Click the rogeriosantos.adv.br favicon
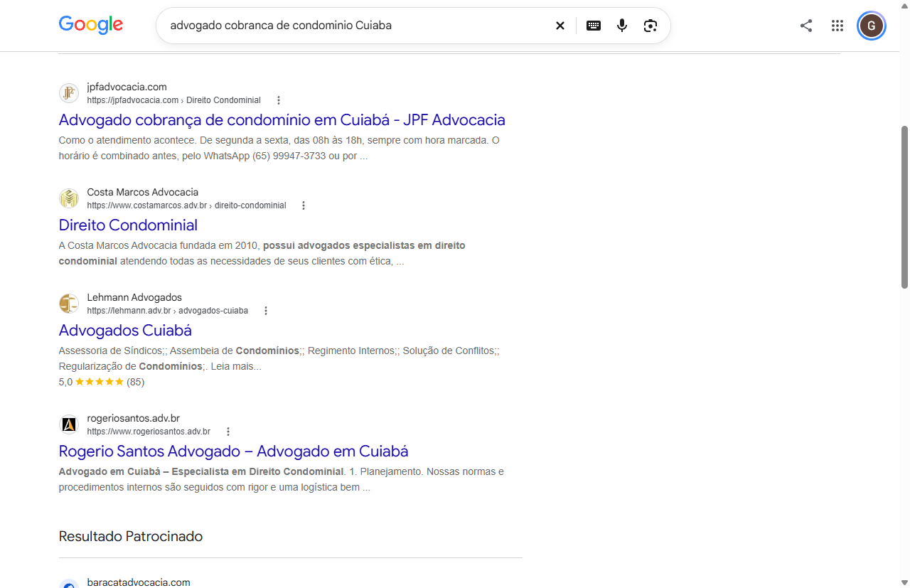The image size is (910, 588). 69,424
